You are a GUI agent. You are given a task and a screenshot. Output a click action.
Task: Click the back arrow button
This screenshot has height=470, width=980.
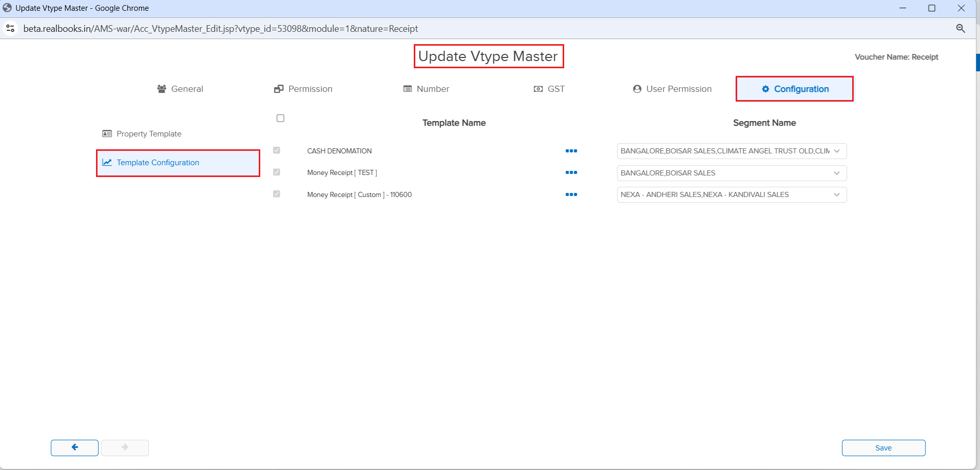click(74, 447)
